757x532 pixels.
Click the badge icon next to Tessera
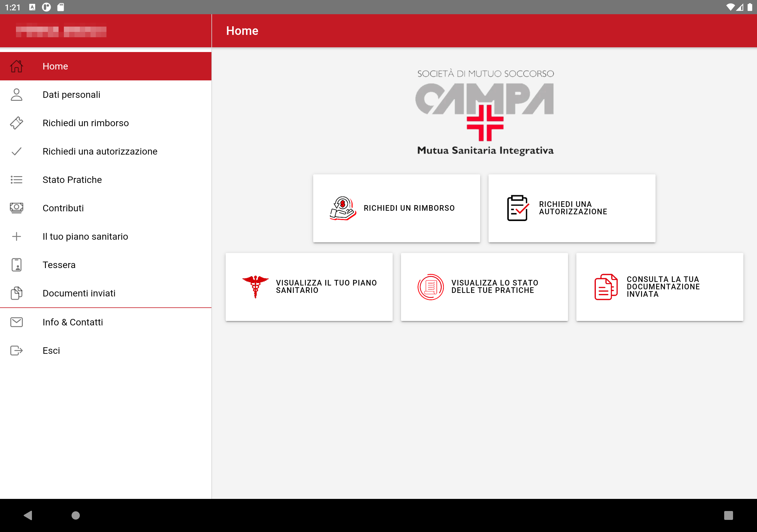(17, 265)
